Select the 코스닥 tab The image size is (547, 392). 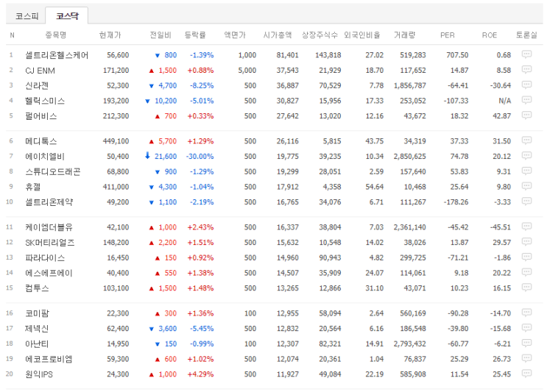pos(67,16)
